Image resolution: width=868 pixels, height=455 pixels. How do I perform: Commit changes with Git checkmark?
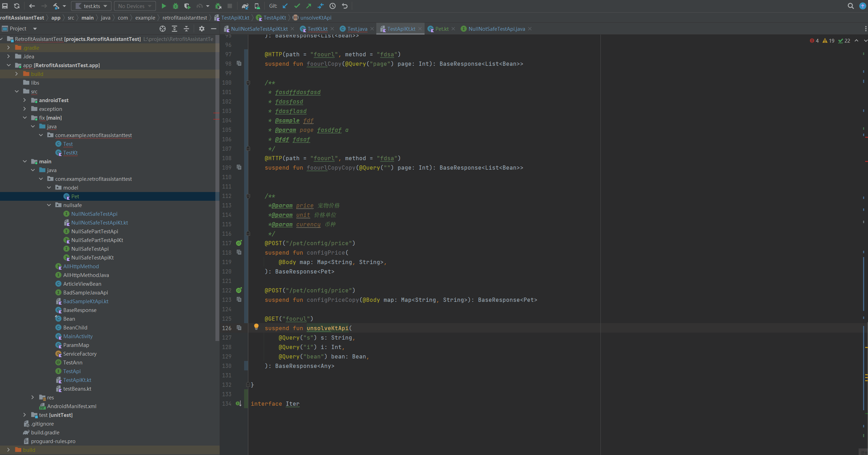coord(297,6)
